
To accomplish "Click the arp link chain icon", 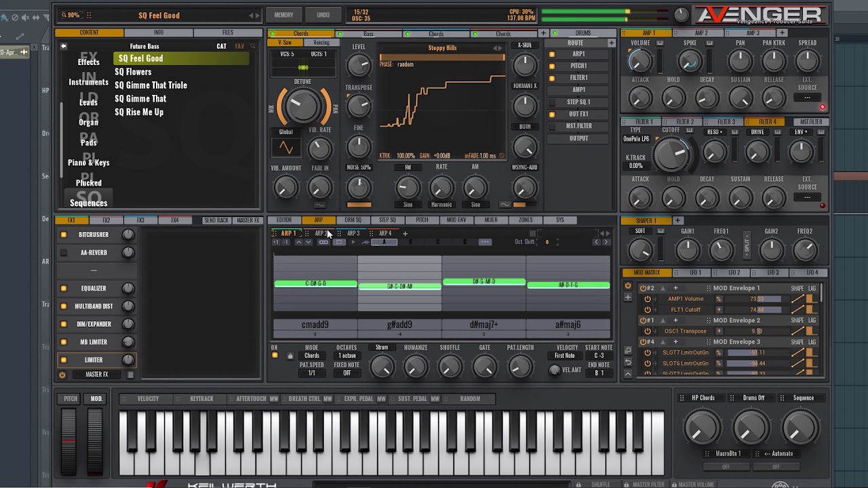I will (323, 242).
